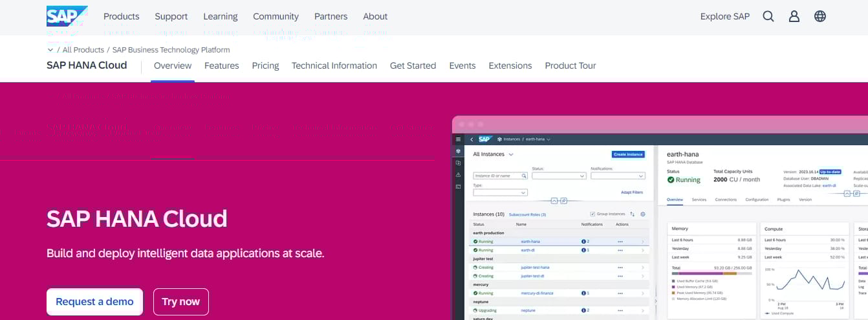Open the Technical Information tab

334,65
